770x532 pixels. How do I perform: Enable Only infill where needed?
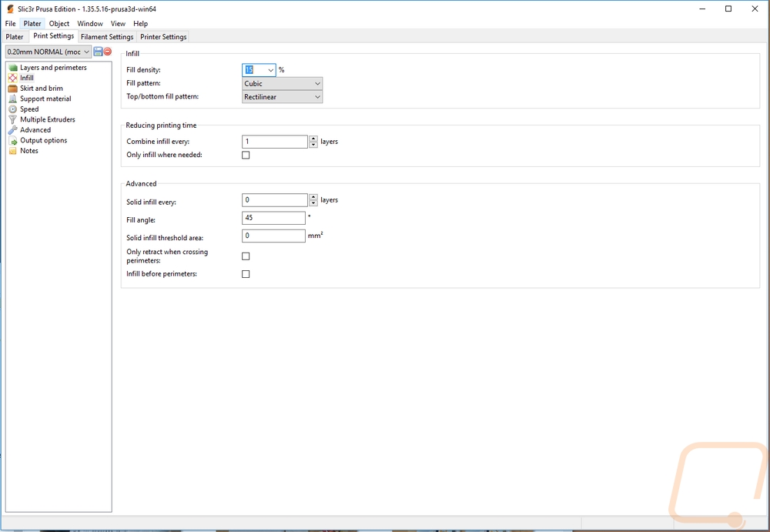point(246,156)
